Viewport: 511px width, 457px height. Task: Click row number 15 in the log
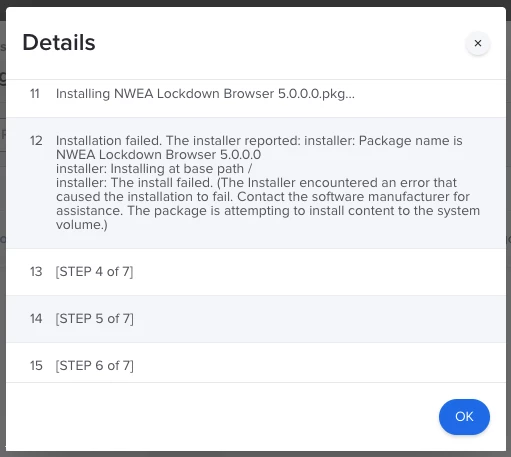pos(36,366)
